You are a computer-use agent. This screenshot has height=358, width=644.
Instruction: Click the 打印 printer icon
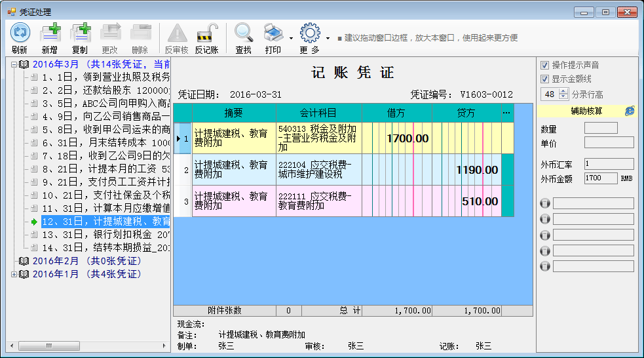[273, 33]
